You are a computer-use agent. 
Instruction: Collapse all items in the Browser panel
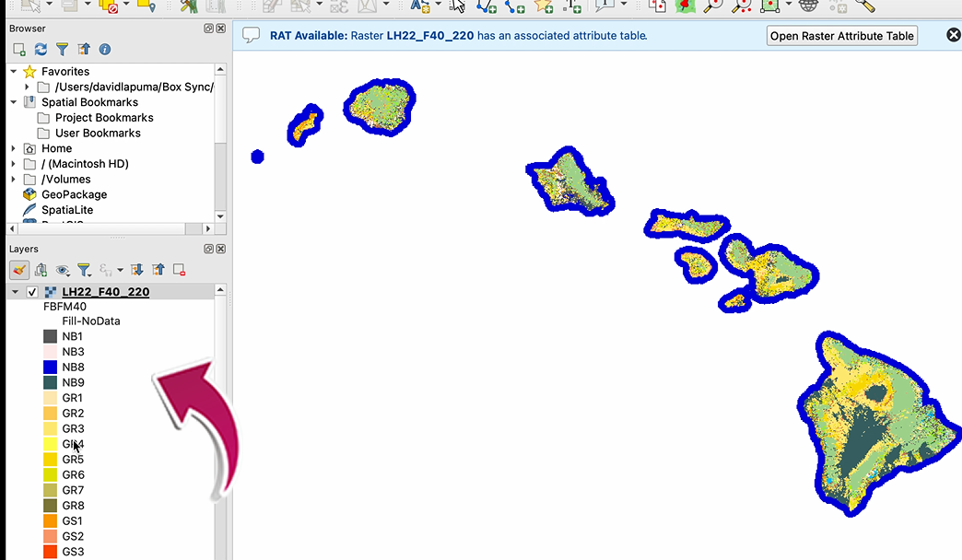point(84,49)
